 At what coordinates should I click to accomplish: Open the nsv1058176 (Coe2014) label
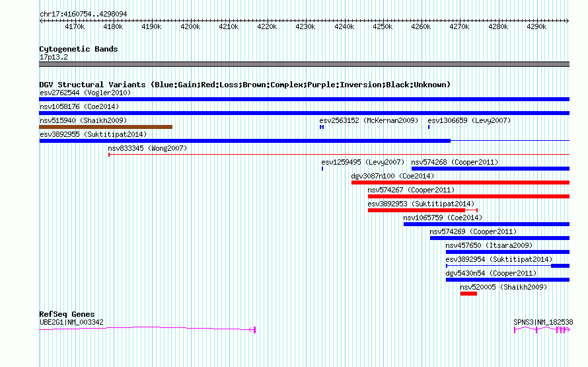click(x=79, y=106)
